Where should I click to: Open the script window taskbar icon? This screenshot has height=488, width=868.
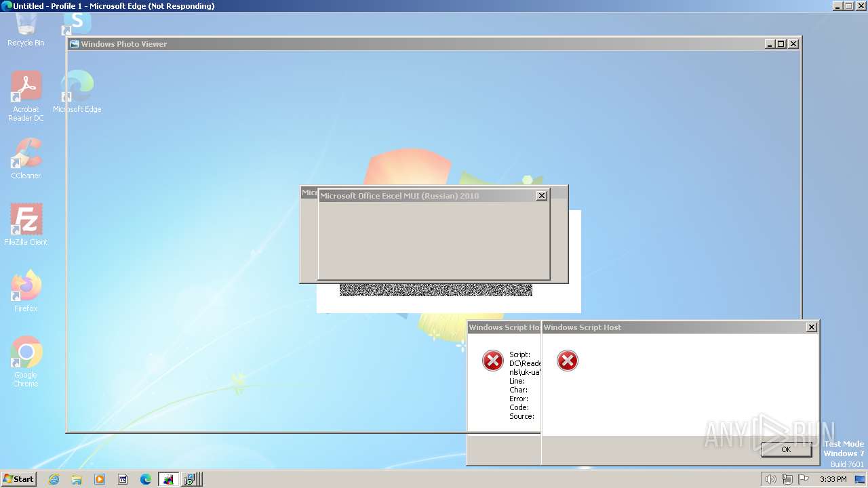123,479
